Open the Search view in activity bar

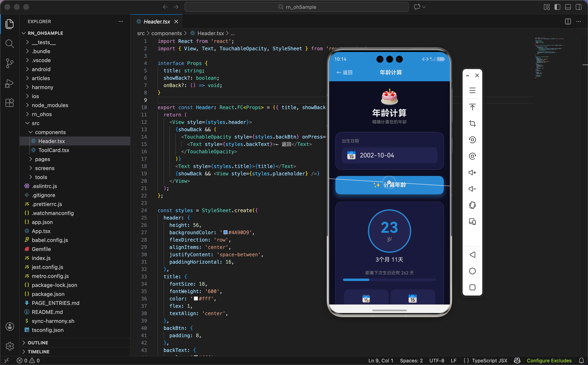(10, 44)
